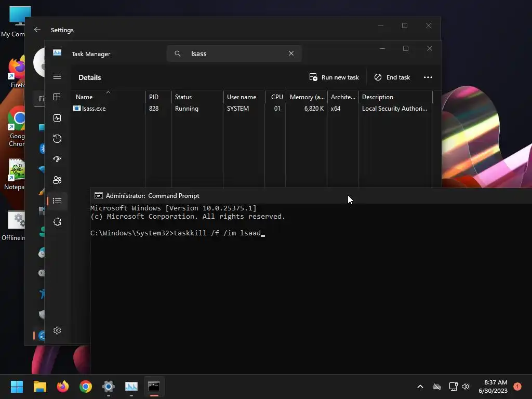This screenshot has width=532, height=399.
Task: Click the x64 architecture cell
Action: [x=336, y=109]
